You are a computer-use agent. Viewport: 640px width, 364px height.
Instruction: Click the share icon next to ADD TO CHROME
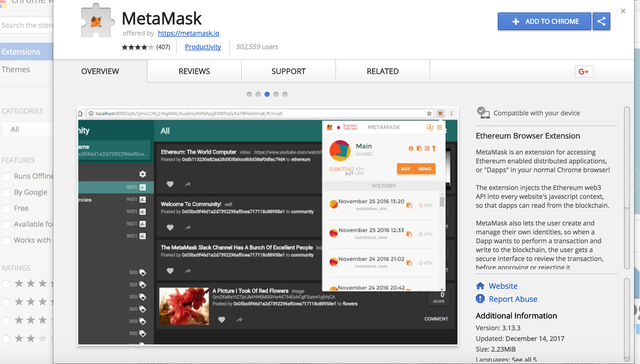point(602,21)
